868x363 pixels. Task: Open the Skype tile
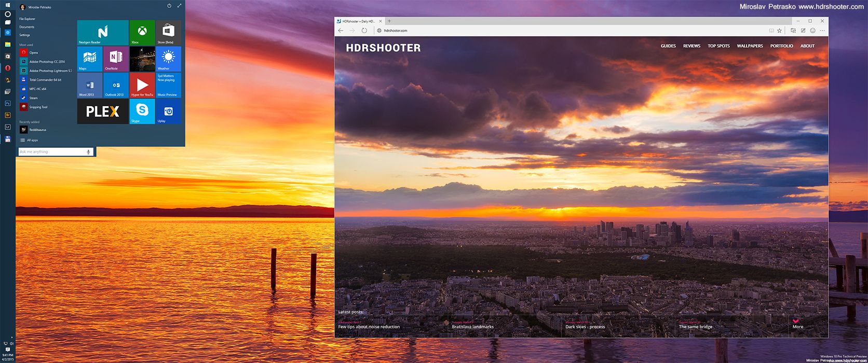142,111
